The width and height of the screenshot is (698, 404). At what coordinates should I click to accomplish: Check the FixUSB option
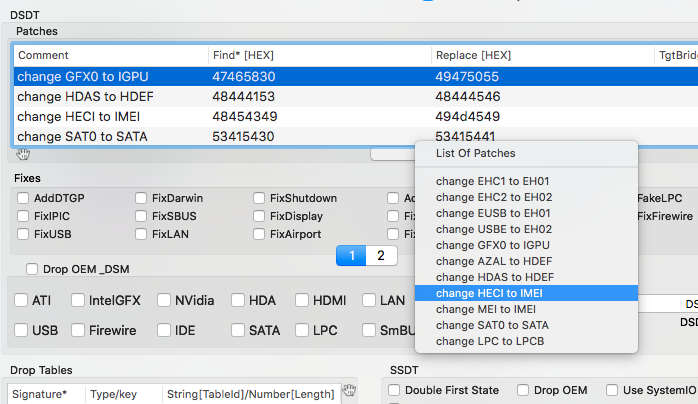click(x=23, y=234)
